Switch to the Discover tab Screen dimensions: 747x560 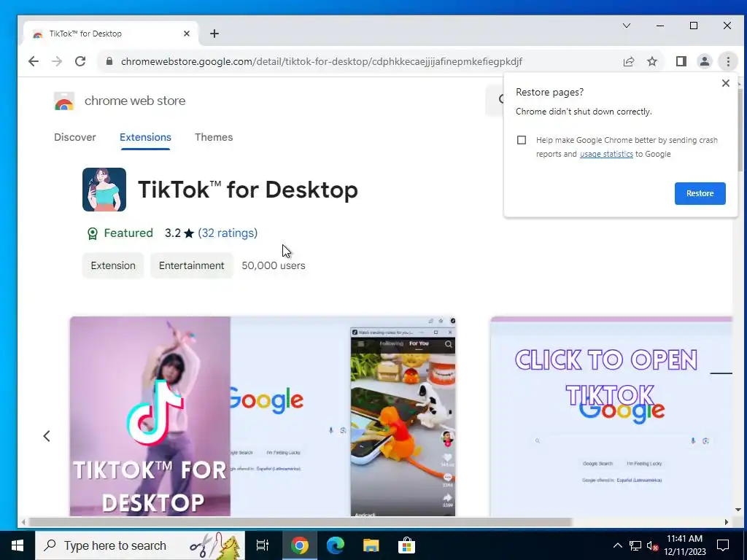click(75, 137)
